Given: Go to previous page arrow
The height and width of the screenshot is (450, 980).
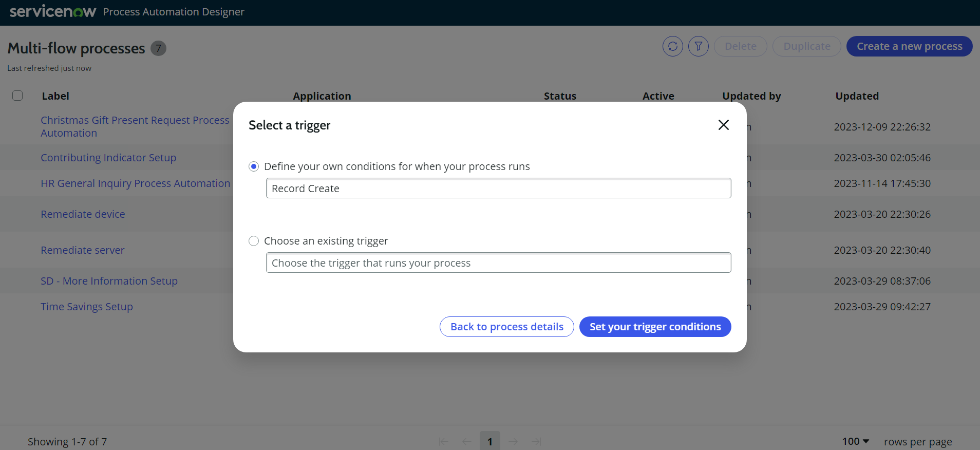Looking at the screenshot, I should [x=467, y=442].
